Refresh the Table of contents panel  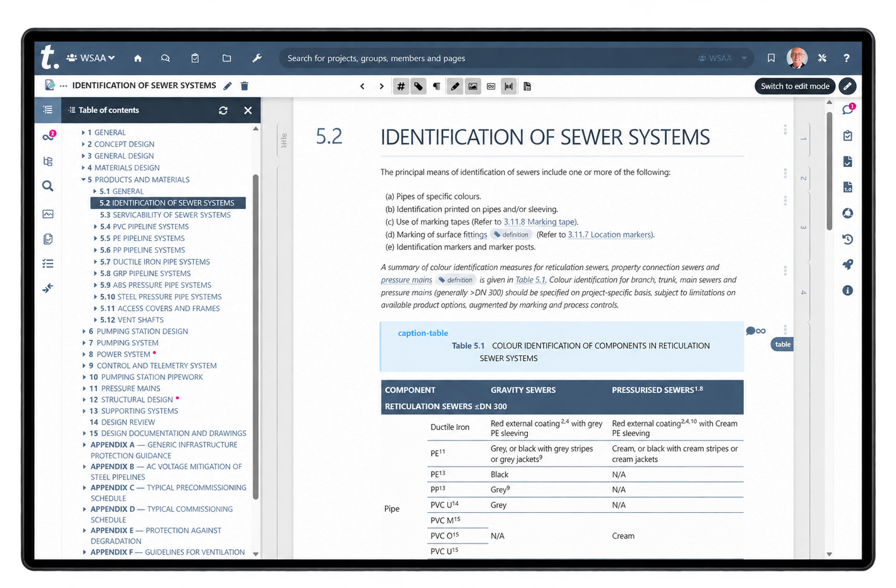(223, 110)
